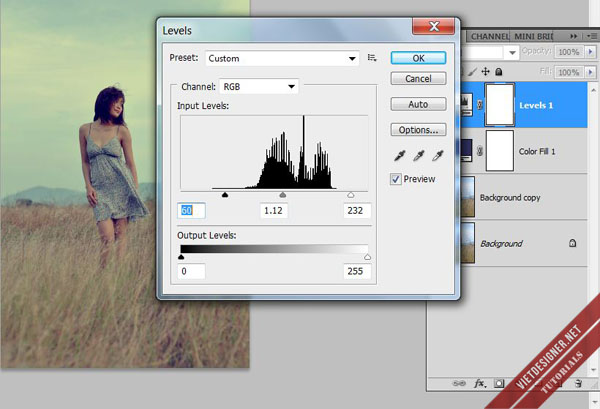The width and height of the screenshot is (600, 409).
Task: Click the lock icon on the Background layer
Action: coord(572,243)
